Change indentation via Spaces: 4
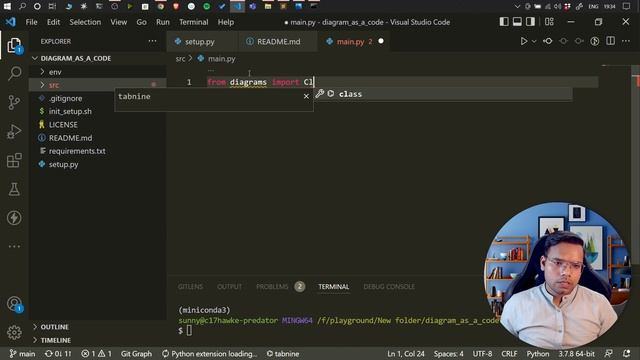The height and width of the screenshot is (360, 640). click(x=449, y=353)
